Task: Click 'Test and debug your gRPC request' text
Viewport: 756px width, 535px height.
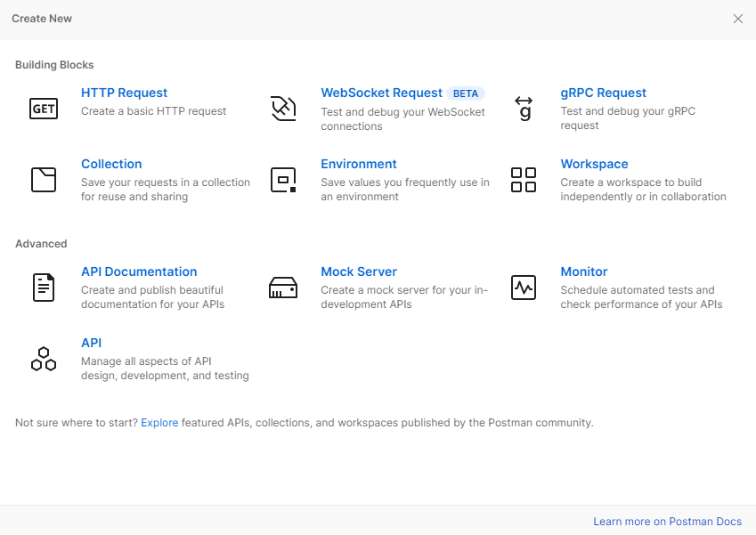Action: pos(628,118)
